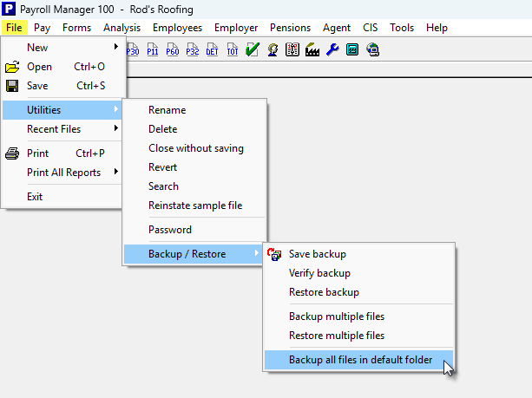Click the open folder icon beside Open

pyautogui.click(x=12, y=67)
